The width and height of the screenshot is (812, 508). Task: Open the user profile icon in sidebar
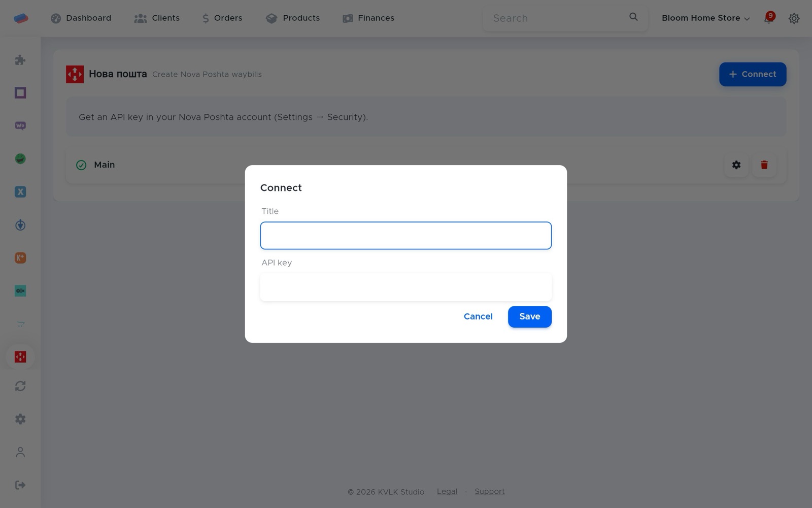[x=20, y=452]
